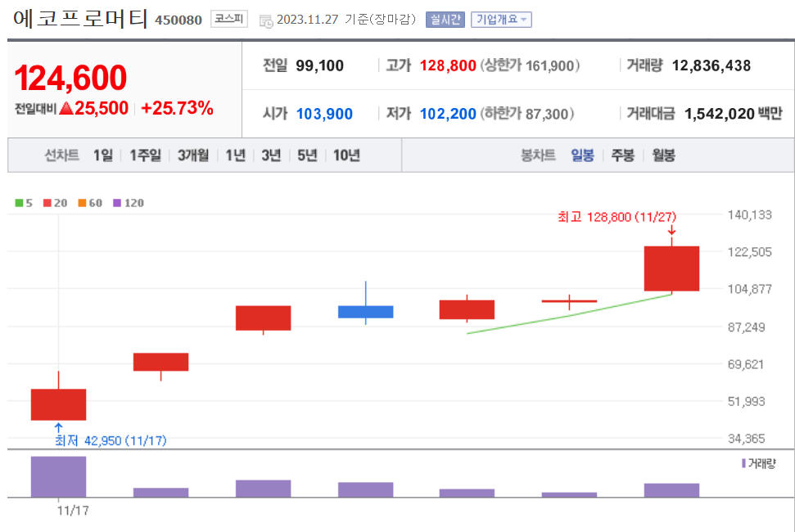This screenshot has height=532, width=795.
Task: Click the green moving average line
Action: click(x=568, y=316)
